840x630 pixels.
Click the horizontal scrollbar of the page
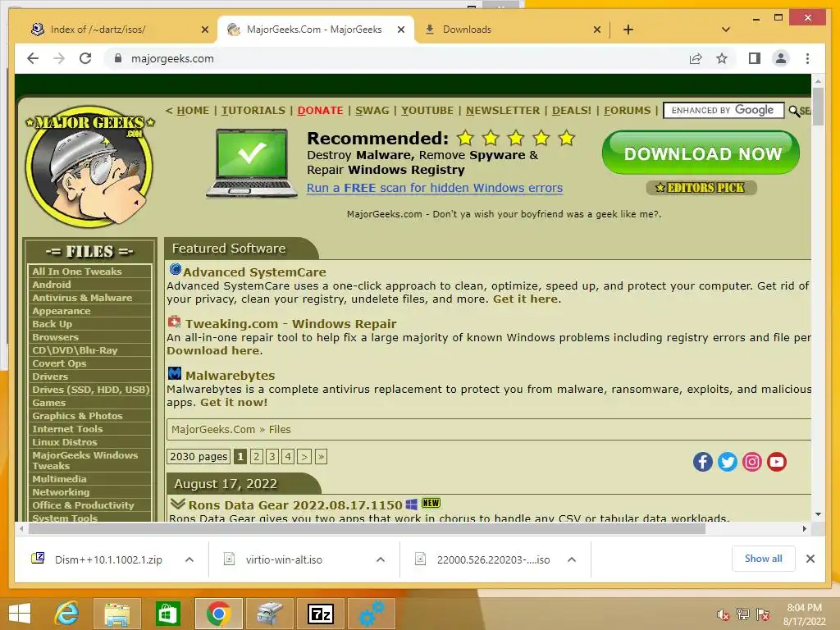tap(367, 529)
